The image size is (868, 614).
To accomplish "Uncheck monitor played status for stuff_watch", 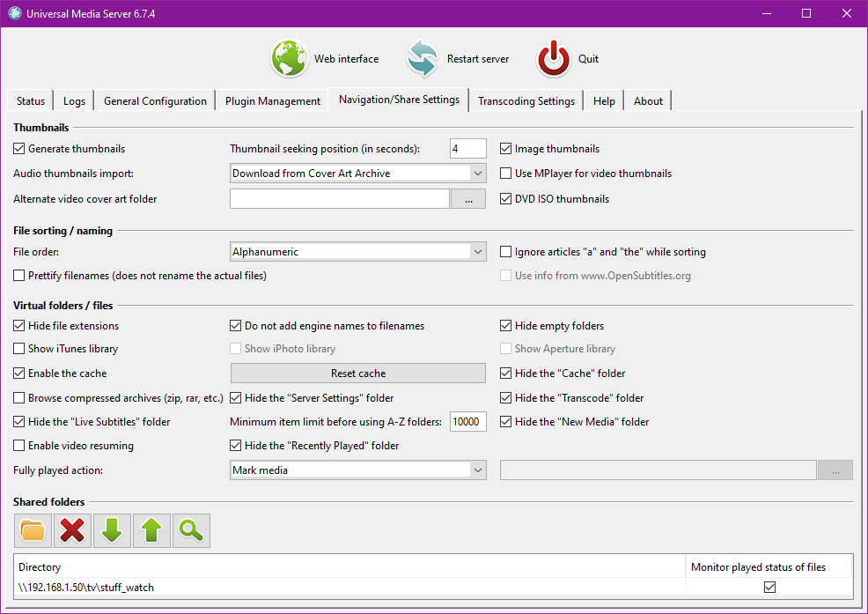I will 769,588.
